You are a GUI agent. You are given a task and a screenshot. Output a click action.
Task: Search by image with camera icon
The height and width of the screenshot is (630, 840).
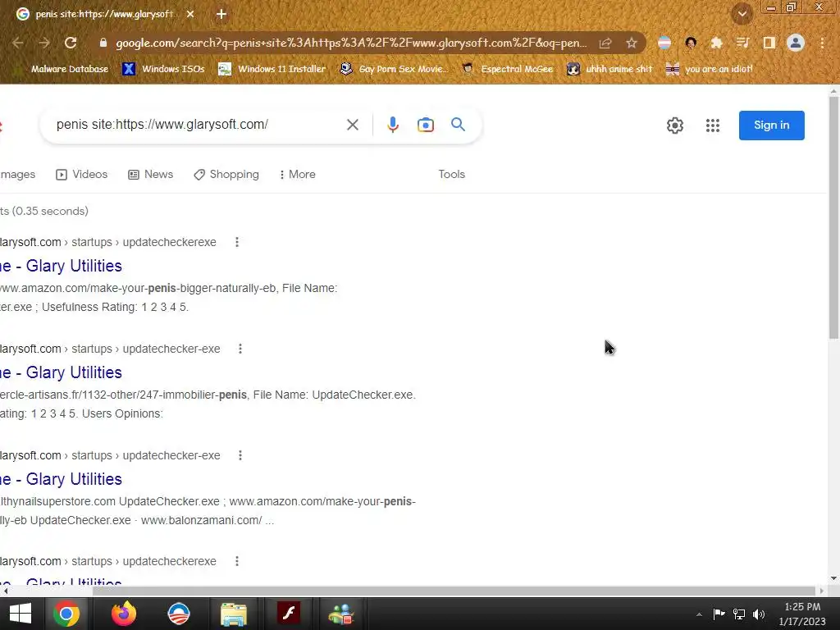(x=426, y=125)
